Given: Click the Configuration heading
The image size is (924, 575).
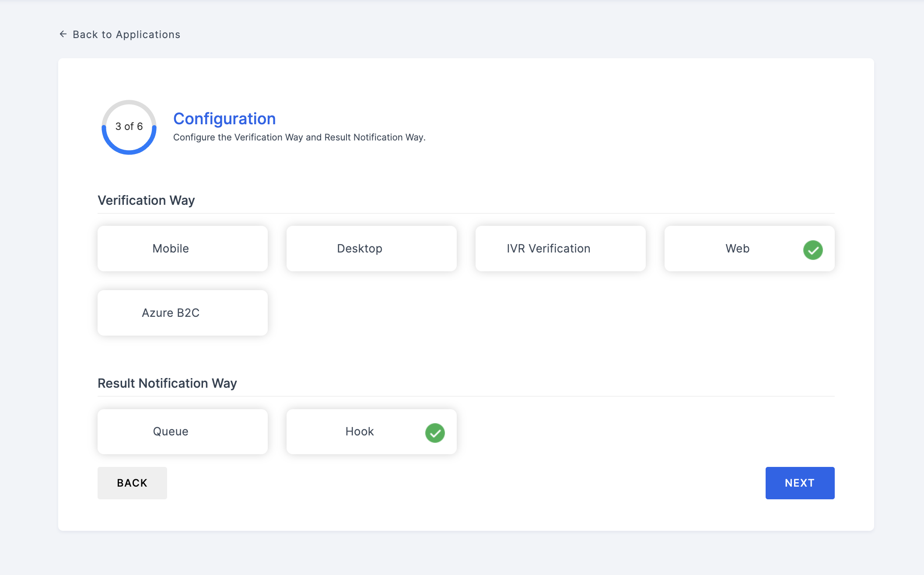Looking at the screenshot, I should (x=224, y=119).
